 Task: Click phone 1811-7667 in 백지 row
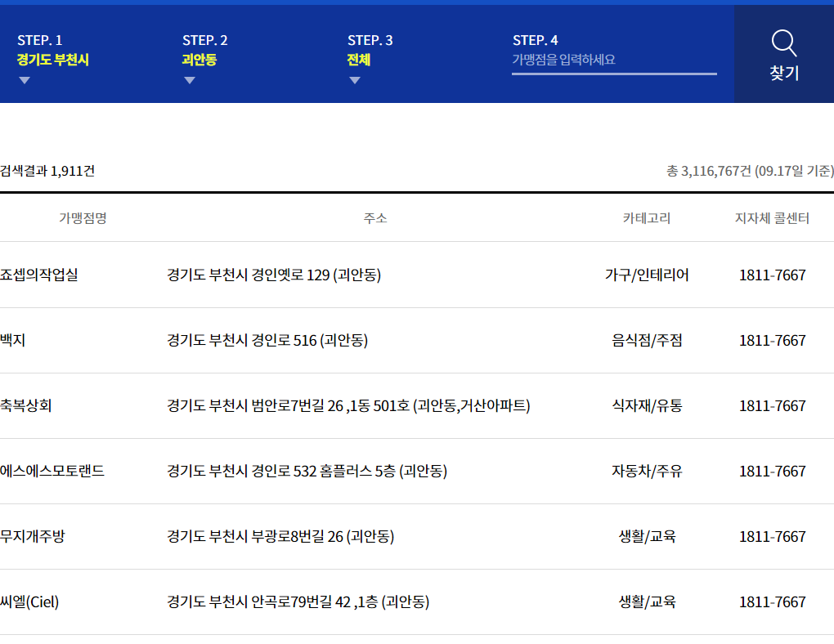coord(773,340)
